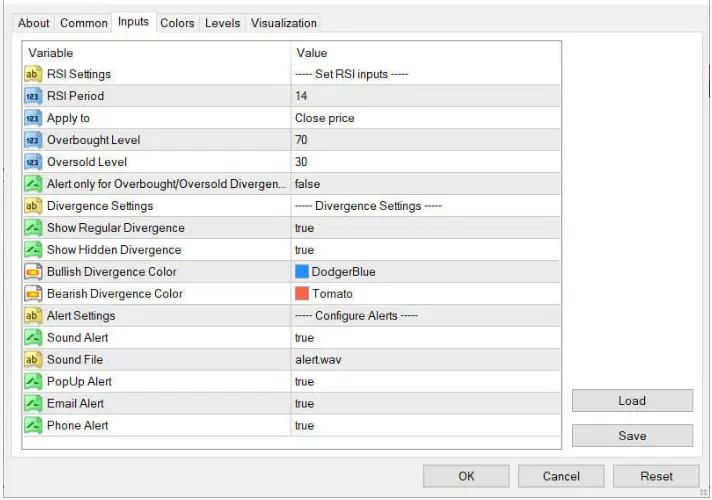The height and width of the screenshot is (500, 712).
Task: Click the Phone Alert boolean icon
Action: point(32,426)
